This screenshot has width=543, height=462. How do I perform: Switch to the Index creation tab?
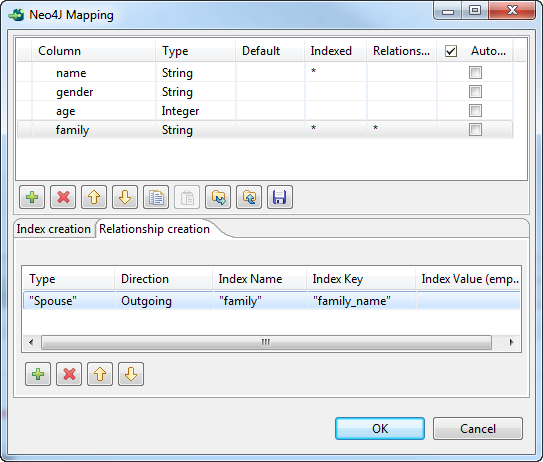(x=54, y=229)
